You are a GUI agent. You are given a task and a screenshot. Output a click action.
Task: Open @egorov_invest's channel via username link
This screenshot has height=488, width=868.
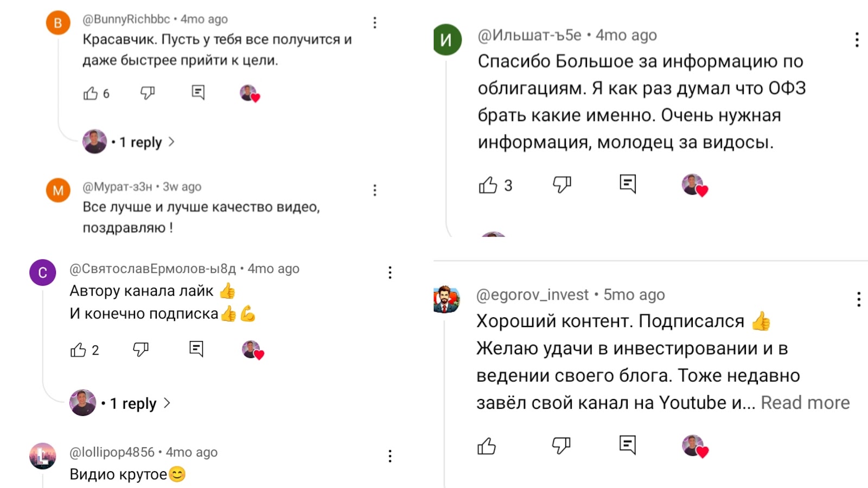click(x=532, y=294)
